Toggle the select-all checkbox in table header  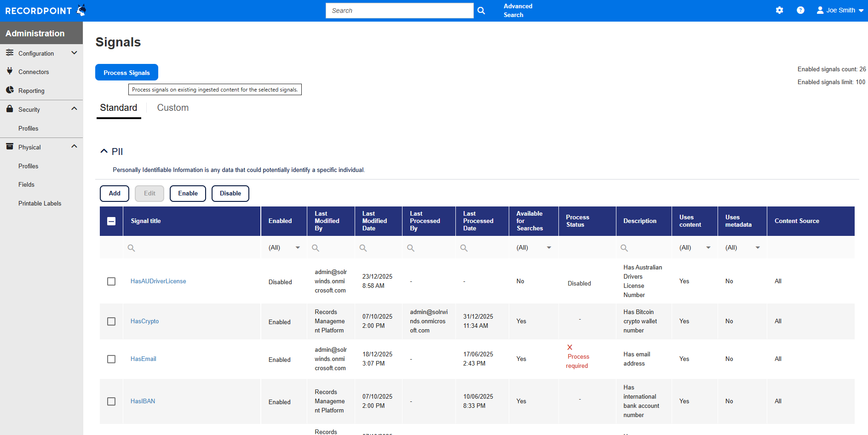[x=111, y=221]
